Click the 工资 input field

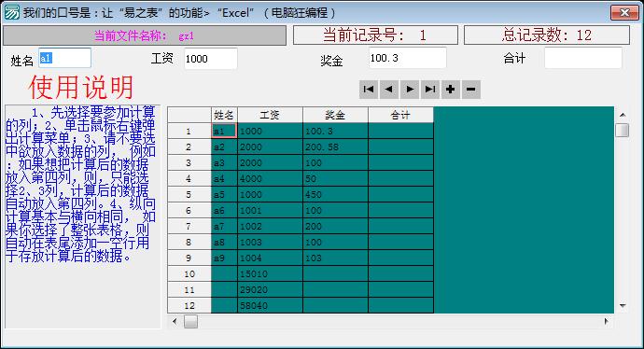(x=211, y=58)
